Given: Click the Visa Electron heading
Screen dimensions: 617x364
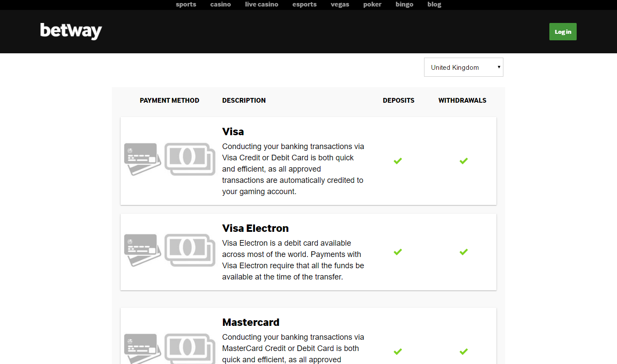Looking at the screenshot, I should click(255, 228).
